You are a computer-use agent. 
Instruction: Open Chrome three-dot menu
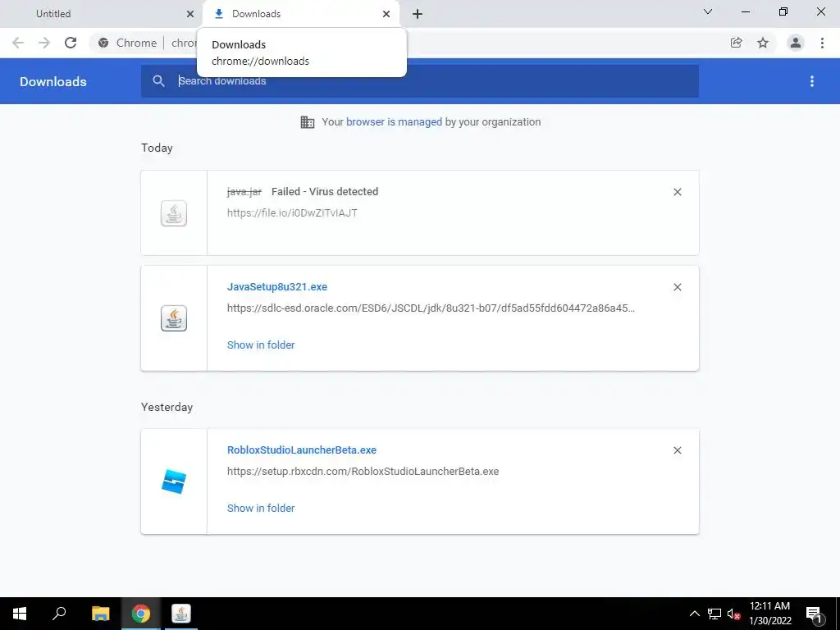[x=822, y=43]
